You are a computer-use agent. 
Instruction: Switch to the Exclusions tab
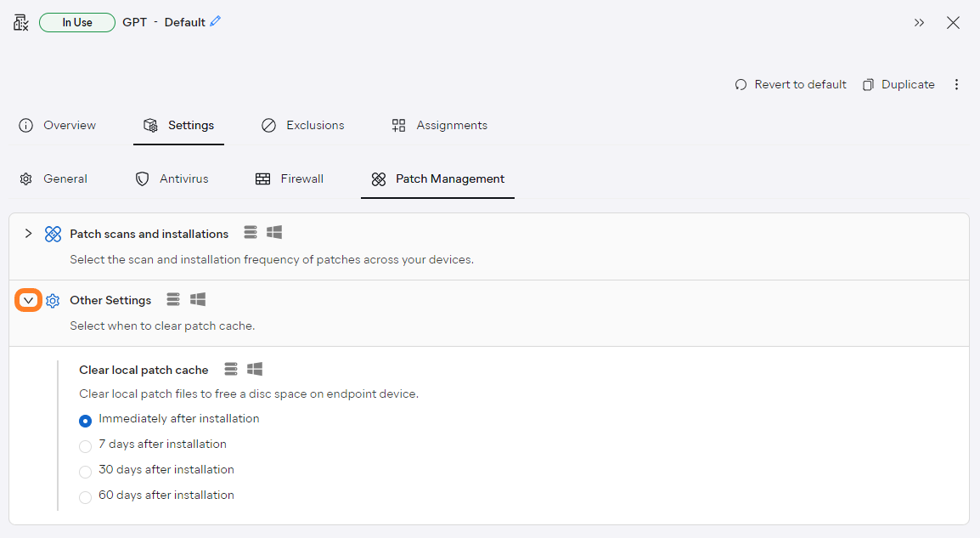pos(302,125)
